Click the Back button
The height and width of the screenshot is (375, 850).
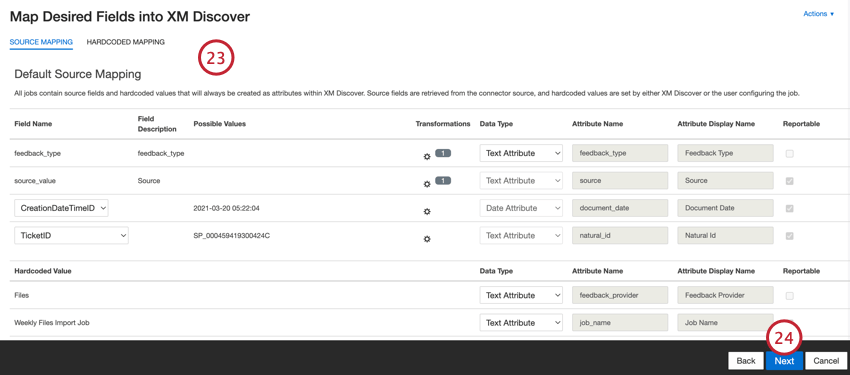point(746,361)
